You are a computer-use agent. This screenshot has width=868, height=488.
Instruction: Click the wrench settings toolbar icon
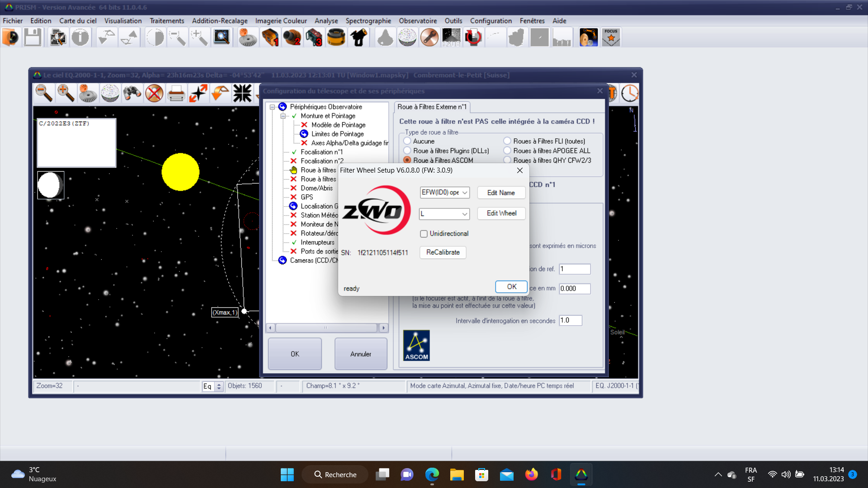click(429, 38)
